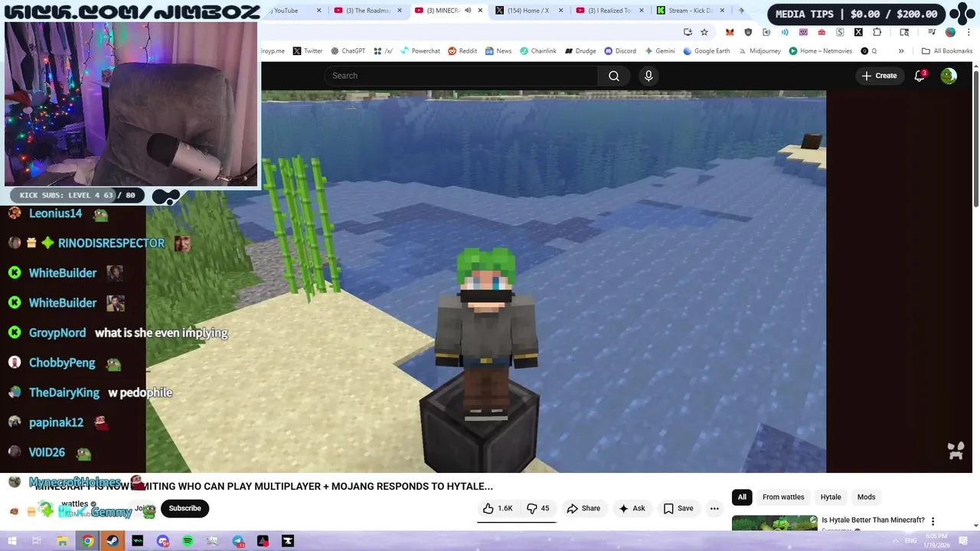Screen dimensions: 980x551
Task: Click the Create button on YouTube
Action: (879, 76)
